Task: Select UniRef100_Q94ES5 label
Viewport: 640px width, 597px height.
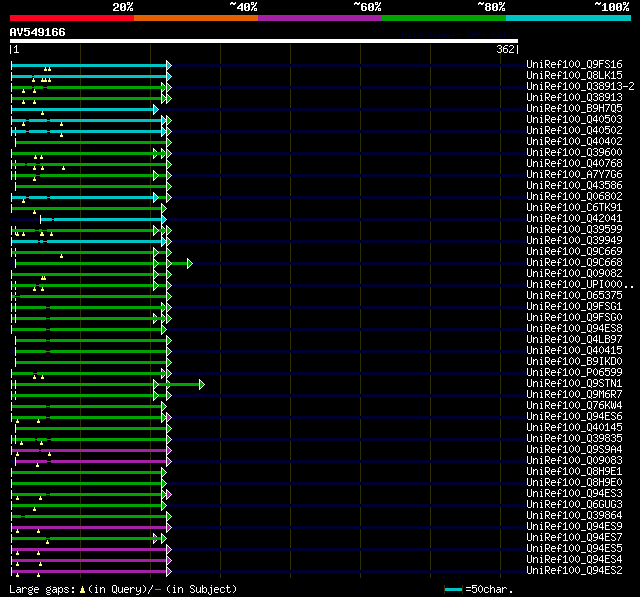Action: coord(574,549)
